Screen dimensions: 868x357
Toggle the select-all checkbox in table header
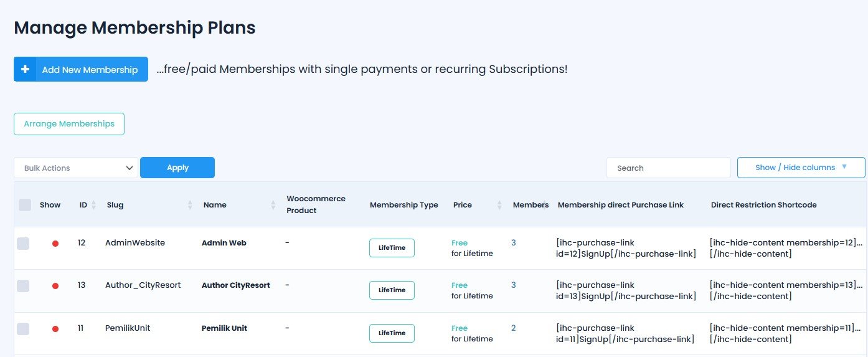coord(25,204)
